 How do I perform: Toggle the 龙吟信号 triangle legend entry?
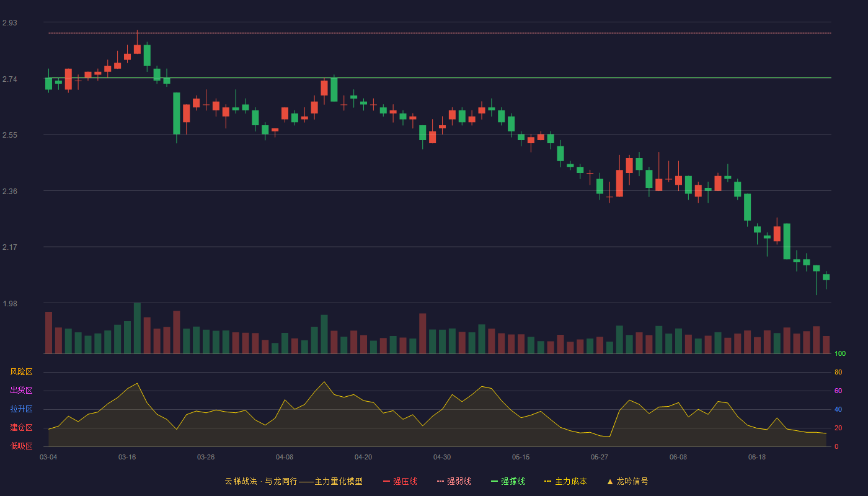point(627,481)
